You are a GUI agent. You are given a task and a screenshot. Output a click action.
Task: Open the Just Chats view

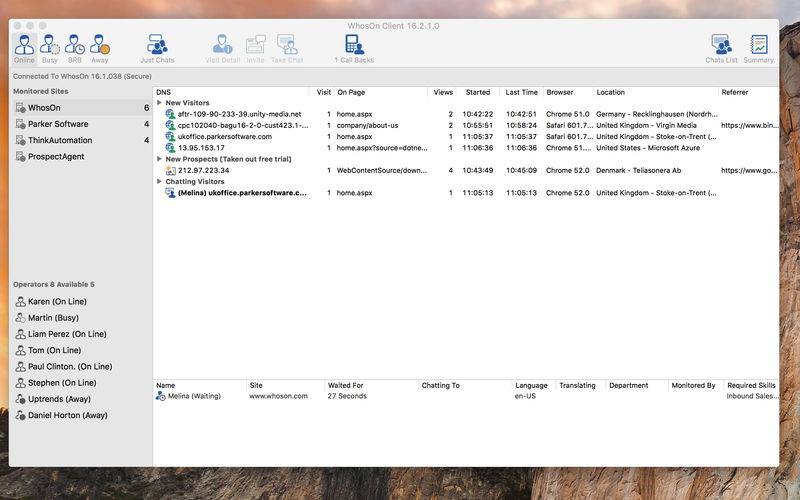(x=157, y=49)
